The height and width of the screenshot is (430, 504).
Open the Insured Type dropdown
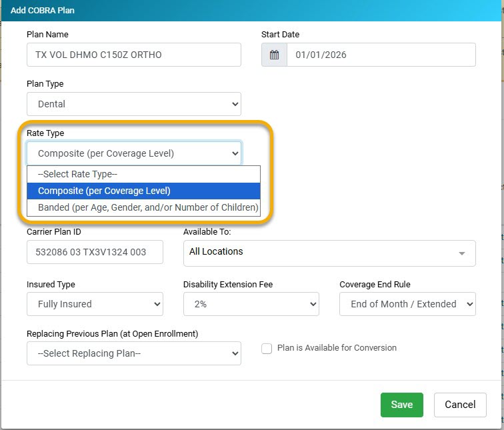pyautogui.click(x=95, y=304)
